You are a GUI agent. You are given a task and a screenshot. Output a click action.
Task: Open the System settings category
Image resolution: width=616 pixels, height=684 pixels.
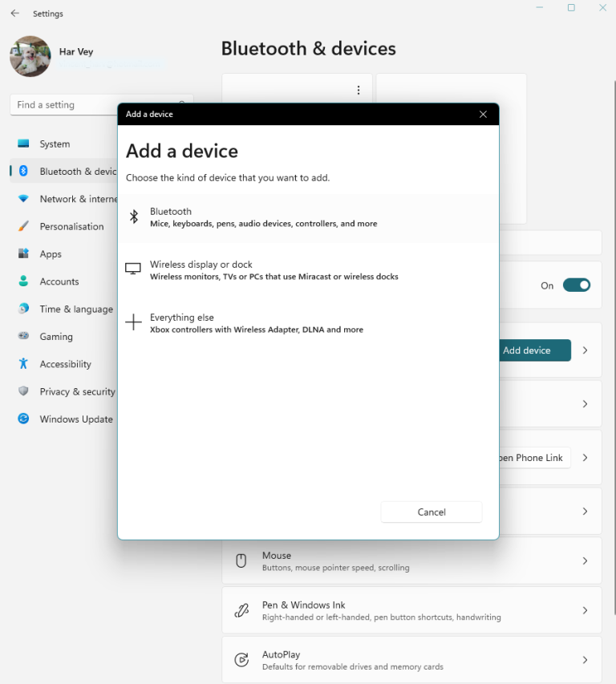[55, 144]
